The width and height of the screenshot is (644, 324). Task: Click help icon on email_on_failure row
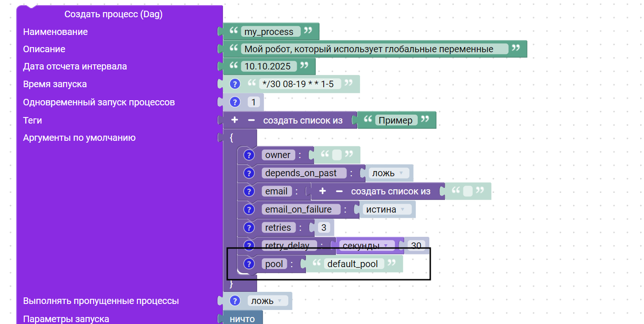249,210
